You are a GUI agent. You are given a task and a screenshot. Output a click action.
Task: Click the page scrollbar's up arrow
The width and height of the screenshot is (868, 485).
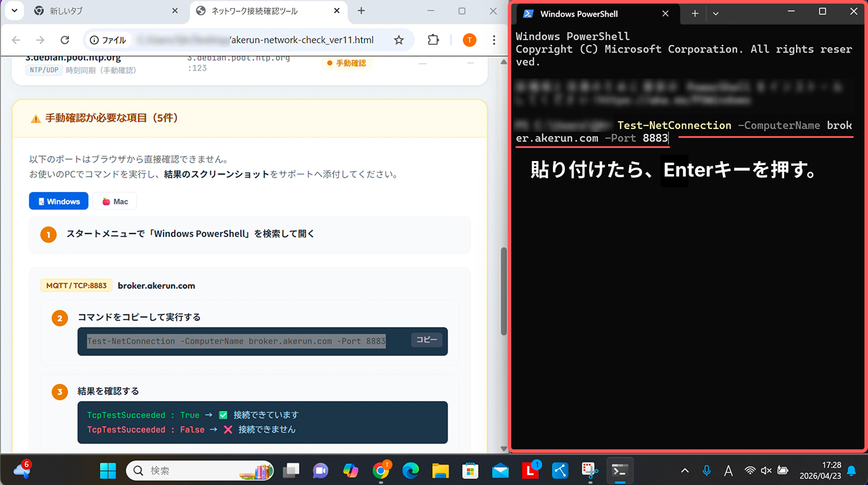pyautogui.click(x=504, y=62)
